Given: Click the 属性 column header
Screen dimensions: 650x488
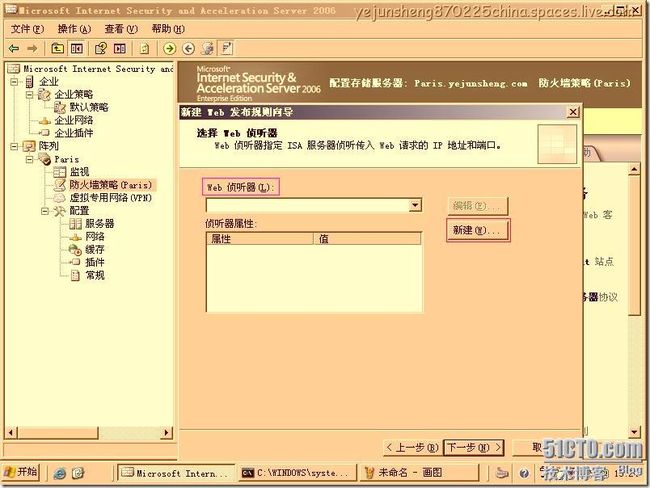Looking at the screenshot, I should tap(260, 239).
